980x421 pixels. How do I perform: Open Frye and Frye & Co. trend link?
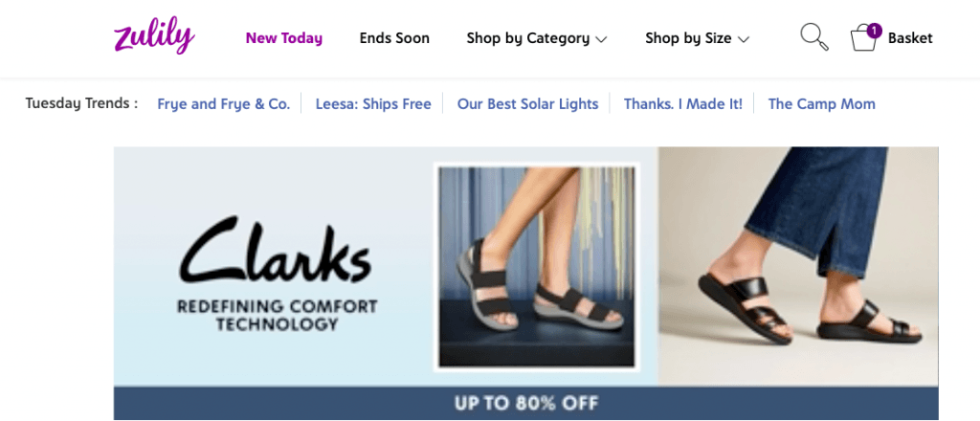[224, 103]
